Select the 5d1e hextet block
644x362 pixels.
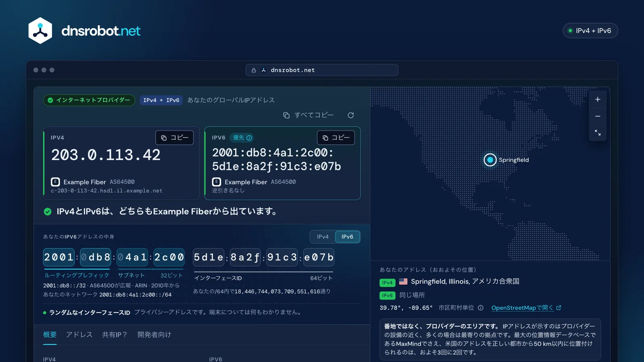click(x=208, y=257)
